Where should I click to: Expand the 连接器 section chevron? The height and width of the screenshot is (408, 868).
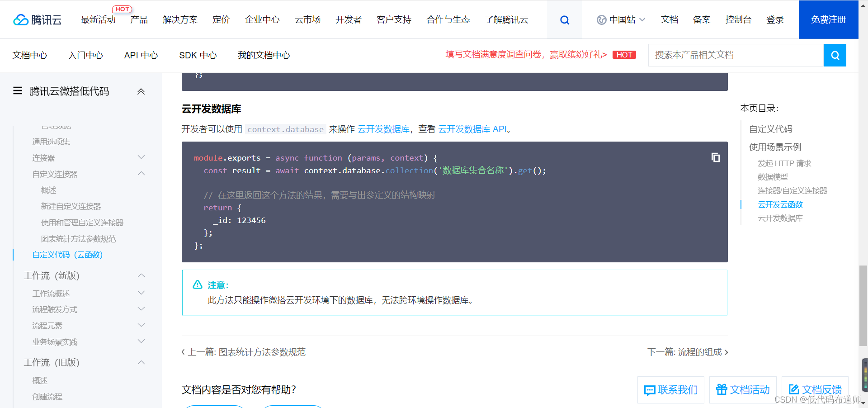tap(141, 157)
